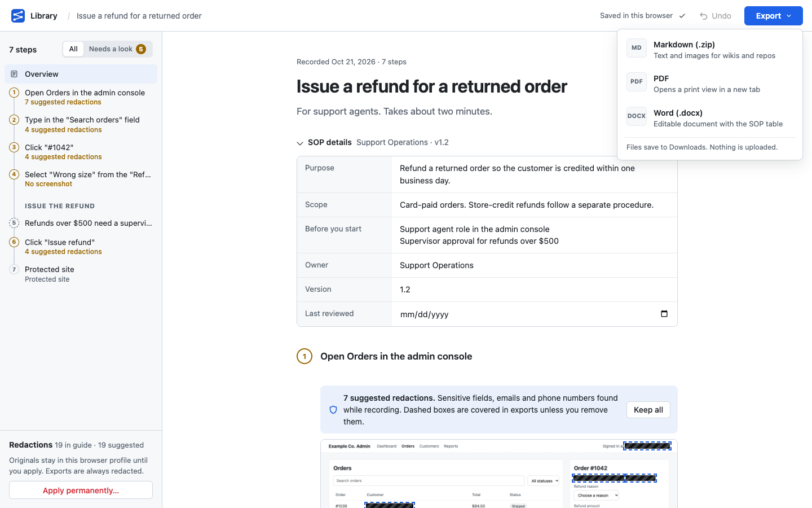The height and width of the screenshot is (508, 812).
Task: Click the Purpose text about refunding a returned order
Action: pyautogui.click(x=517, y=174)
